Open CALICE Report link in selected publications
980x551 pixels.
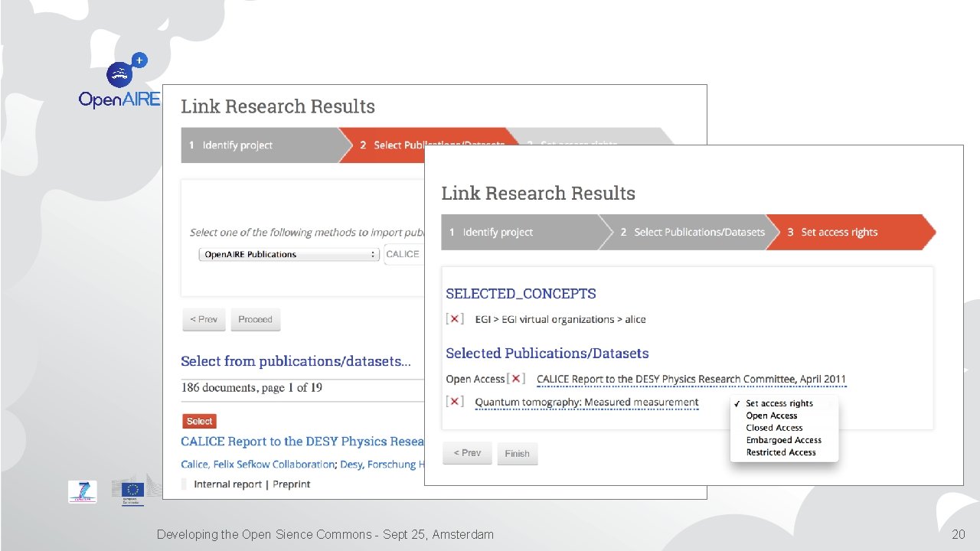coord(691,379)
